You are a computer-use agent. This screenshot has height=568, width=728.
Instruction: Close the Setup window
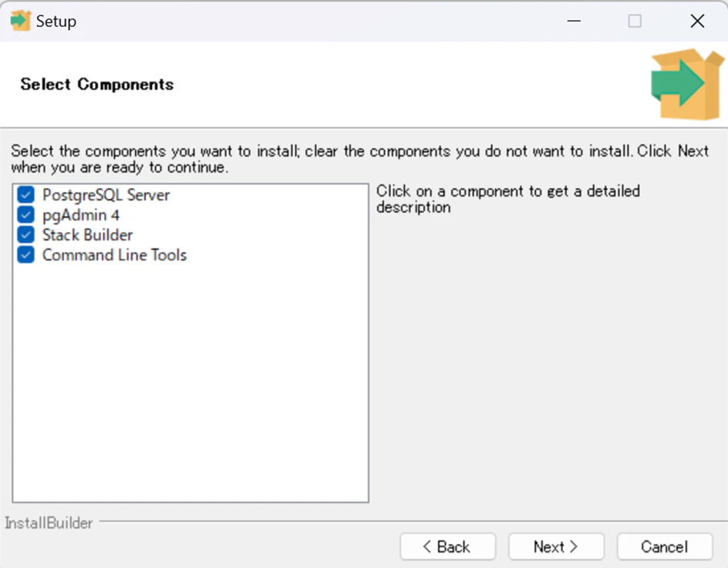coord(697,21)
